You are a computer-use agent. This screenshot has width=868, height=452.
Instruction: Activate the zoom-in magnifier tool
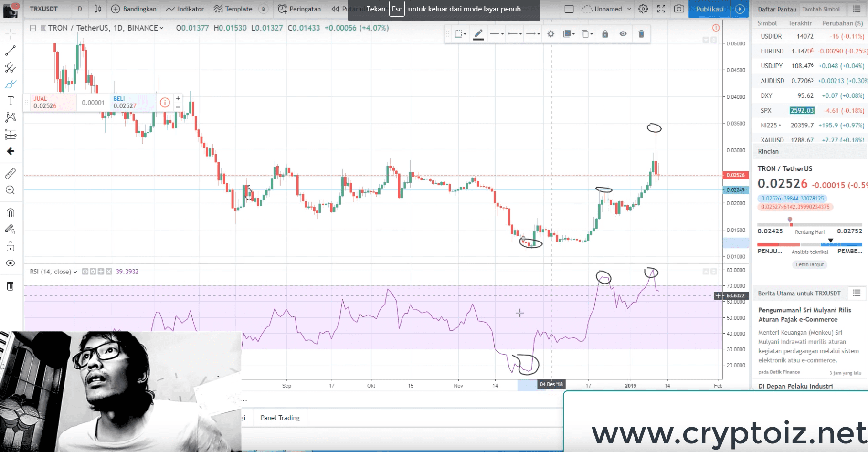point(11,190)
